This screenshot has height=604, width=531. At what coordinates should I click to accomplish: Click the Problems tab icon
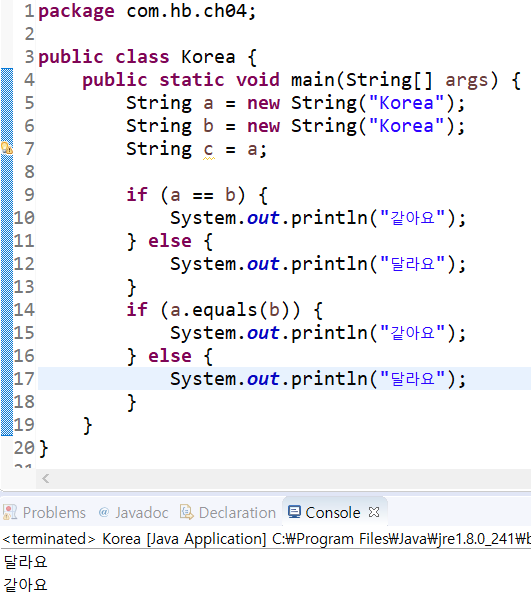10,513
